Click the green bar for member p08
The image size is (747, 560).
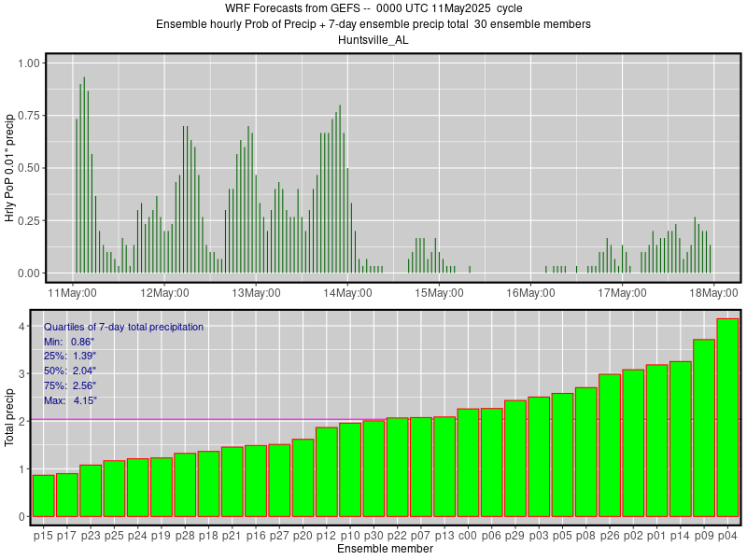click(586, 452)
